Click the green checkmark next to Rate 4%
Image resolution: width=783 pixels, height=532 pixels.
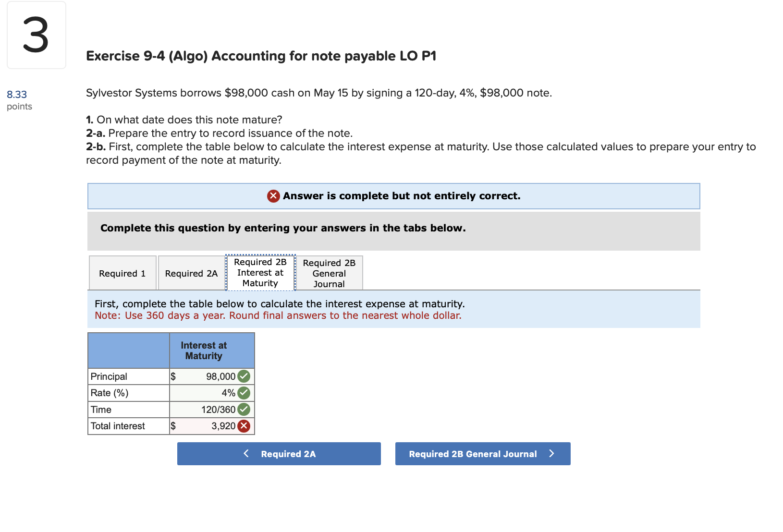tap(244, 393)
